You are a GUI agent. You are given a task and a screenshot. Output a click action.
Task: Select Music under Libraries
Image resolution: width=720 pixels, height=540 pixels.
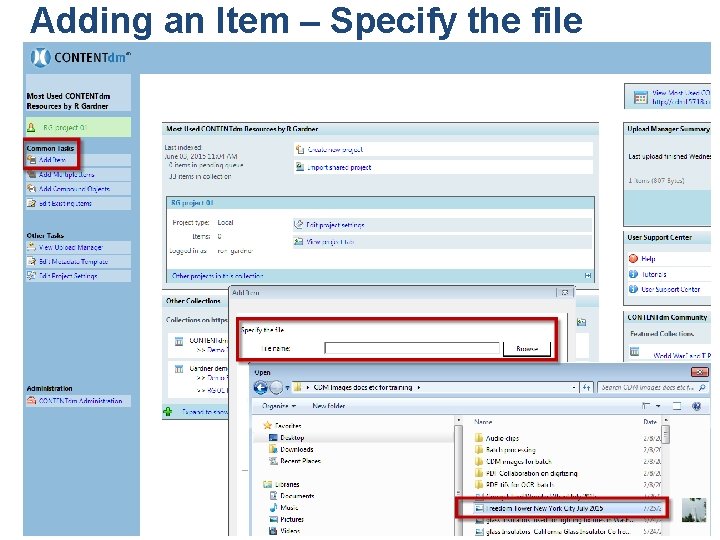coord(289,507)
